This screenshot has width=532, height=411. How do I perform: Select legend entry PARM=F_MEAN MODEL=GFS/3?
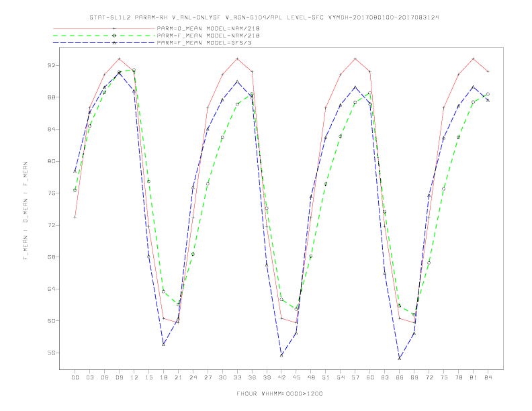204,43
